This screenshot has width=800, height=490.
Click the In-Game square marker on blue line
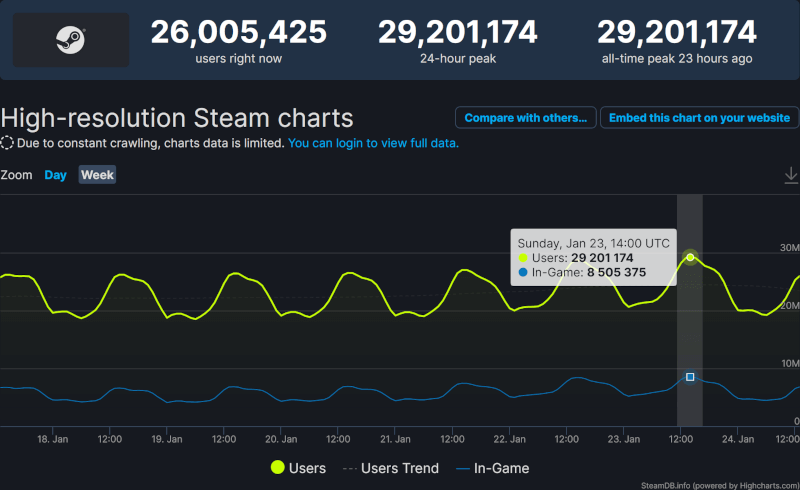(x=690, y=377)
